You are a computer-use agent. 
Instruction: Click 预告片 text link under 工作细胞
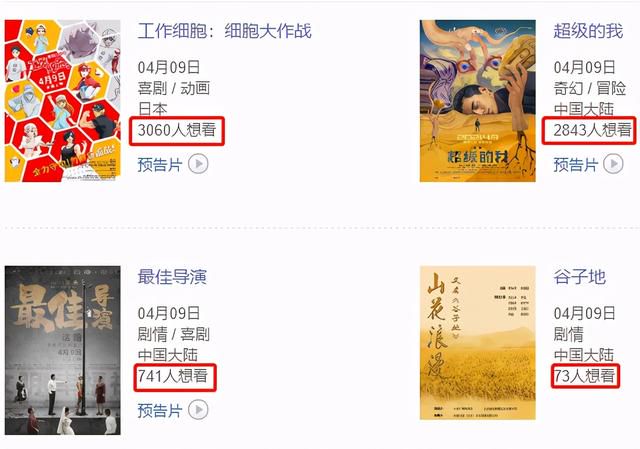tap(160, 165)
